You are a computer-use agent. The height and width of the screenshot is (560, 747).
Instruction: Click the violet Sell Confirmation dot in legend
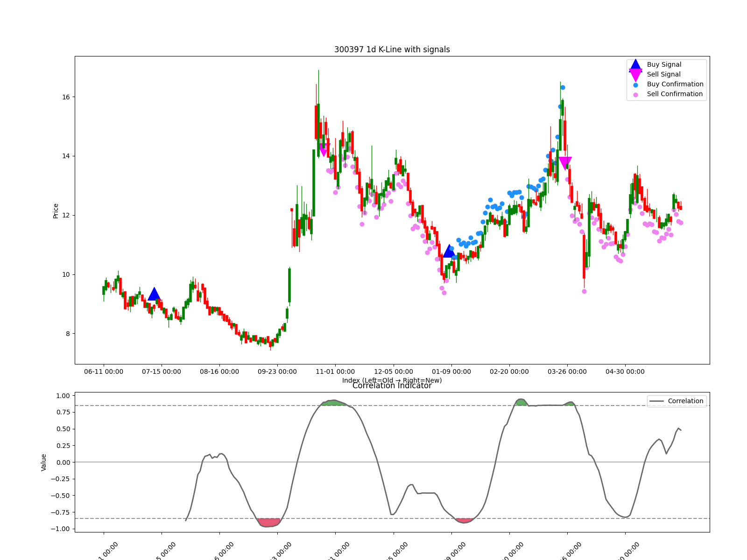coord(635,95)
